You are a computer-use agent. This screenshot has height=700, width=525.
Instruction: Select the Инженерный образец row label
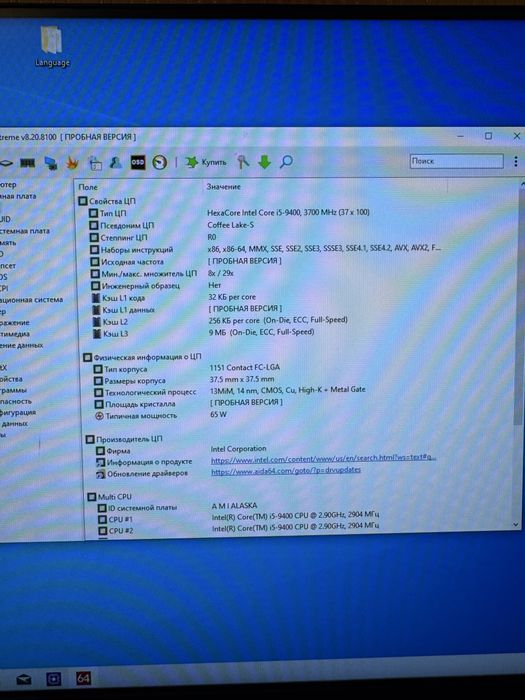click(x=141, y=286)
